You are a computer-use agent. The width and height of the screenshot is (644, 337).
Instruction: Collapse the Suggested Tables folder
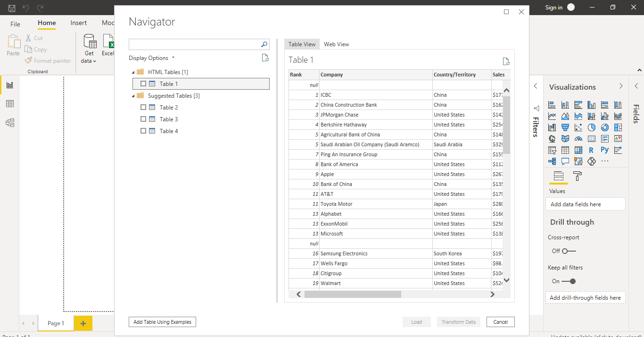133,96
